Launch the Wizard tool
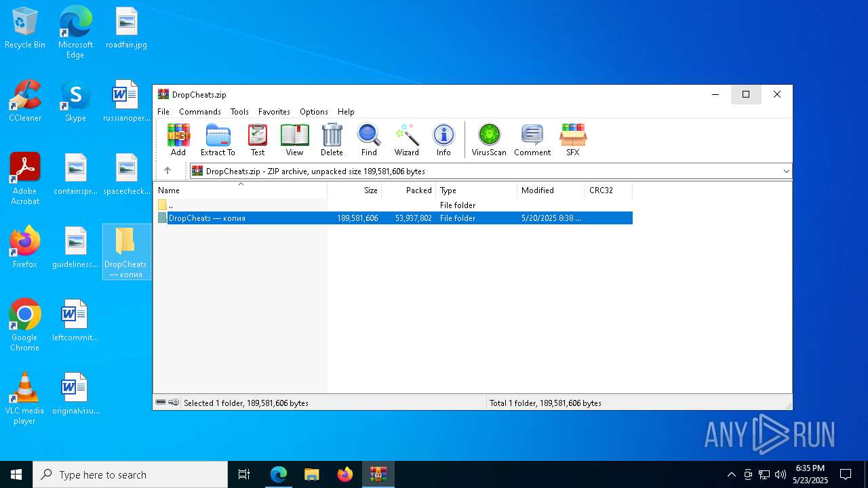 click(x=407, y=140)
